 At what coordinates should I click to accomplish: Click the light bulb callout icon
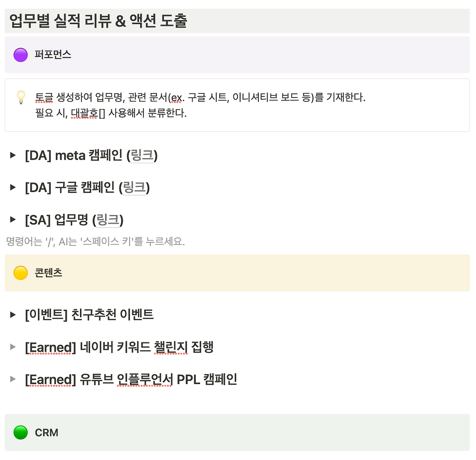pyautogui.click(x=21, y=97)
